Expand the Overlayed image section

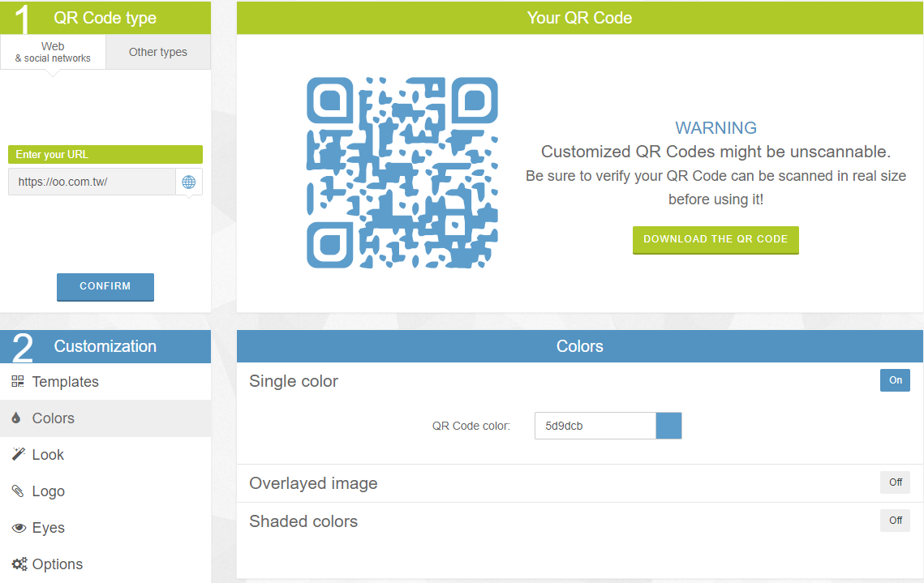click(313, 483)
